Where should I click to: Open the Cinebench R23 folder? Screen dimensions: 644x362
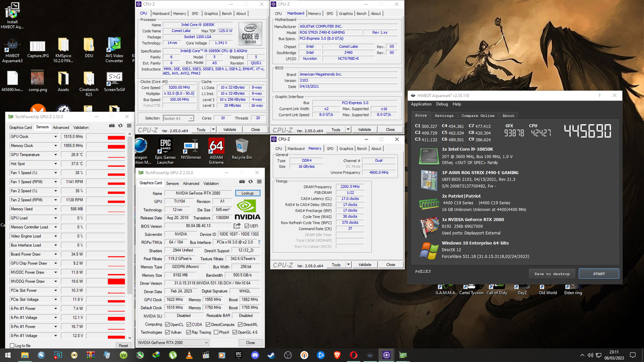click(x=89, y=84)
